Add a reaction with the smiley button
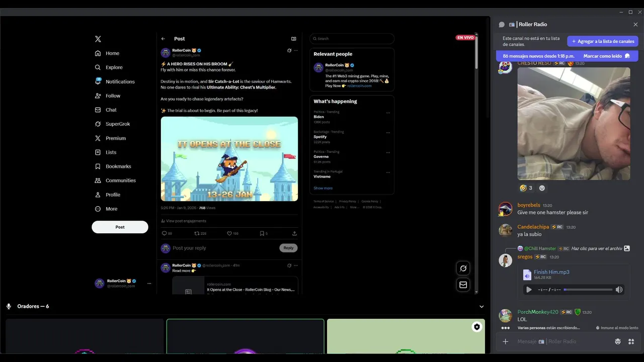 coord(542,188)
